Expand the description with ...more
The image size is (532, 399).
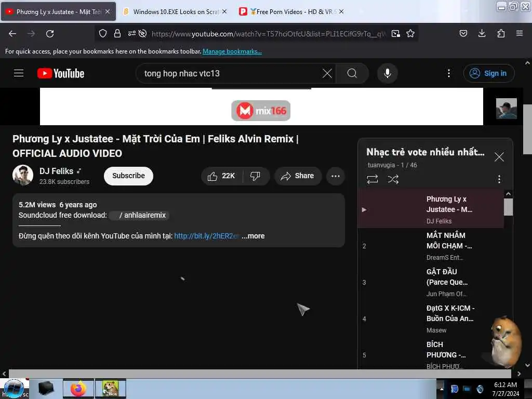pos(253,236)
